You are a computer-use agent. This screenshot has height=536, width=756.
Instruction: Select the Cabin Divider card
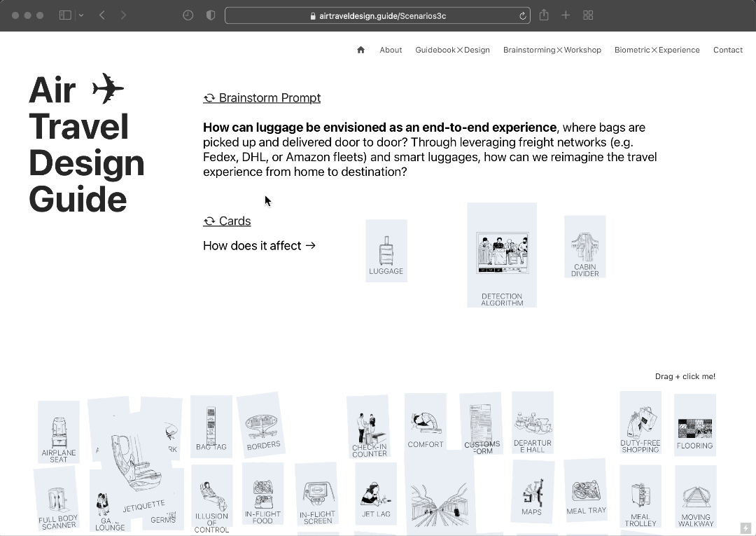coord(584,247)
